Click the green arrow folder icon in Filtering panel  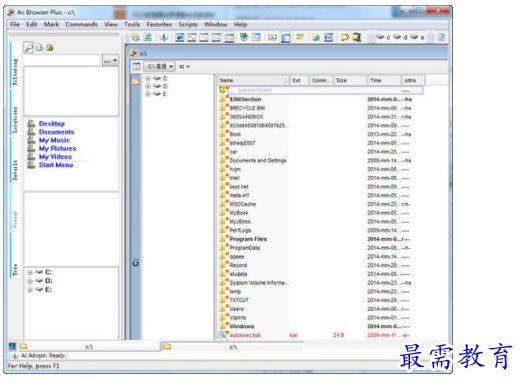point(50,48)
